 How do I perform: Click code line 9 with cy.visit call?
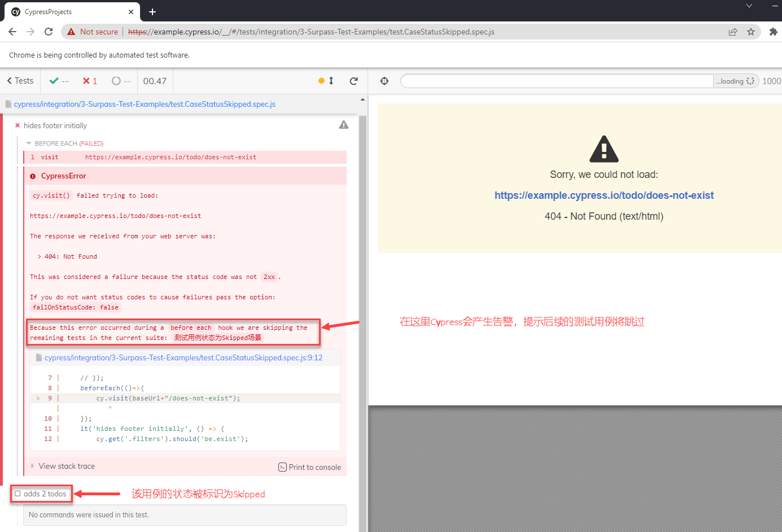pos(185,398)
